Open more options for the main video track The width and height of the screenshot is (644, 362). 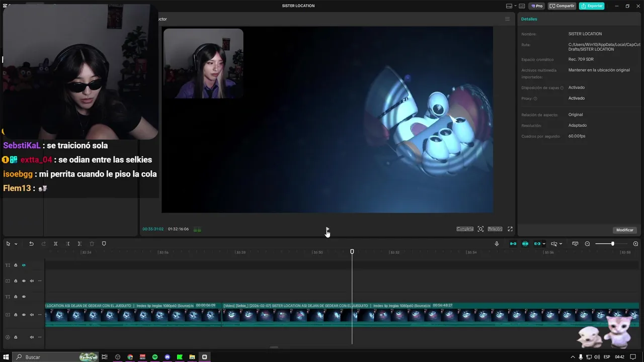(x=40, y=315)
